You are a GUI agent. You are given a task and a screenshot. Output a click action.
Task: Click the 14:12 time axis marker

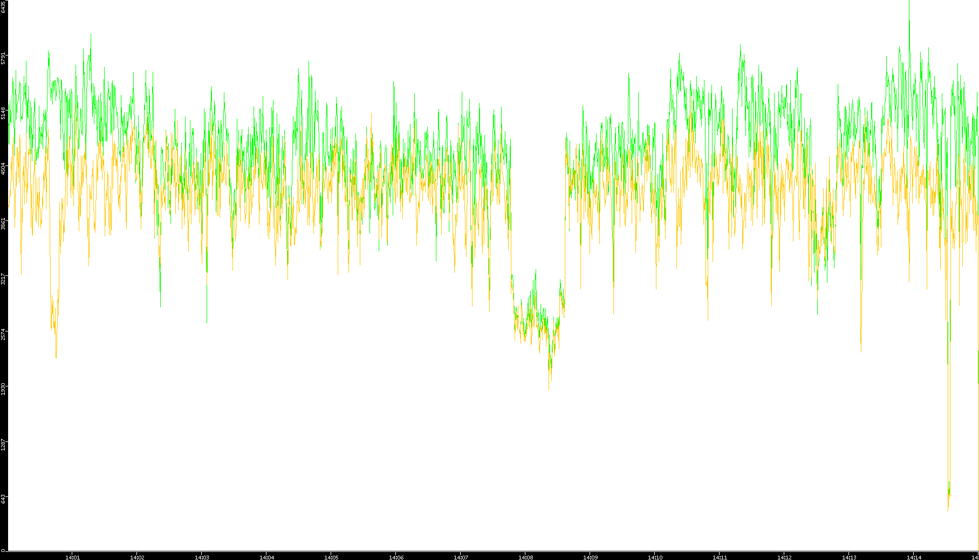coord(784,557)
